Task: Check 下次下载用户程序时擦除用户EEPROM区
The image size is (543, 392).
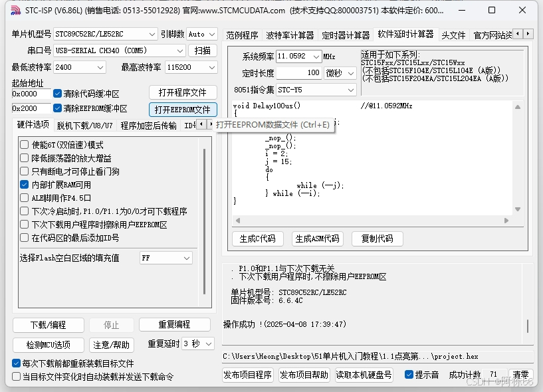Action: [24, 225]
